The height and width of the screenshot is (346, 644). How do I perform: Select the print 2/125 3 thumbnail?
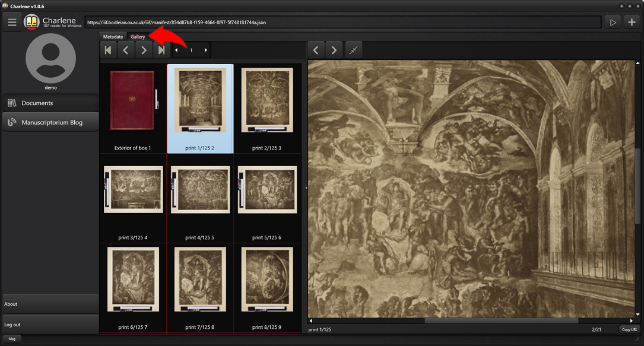tap(267, 109)
